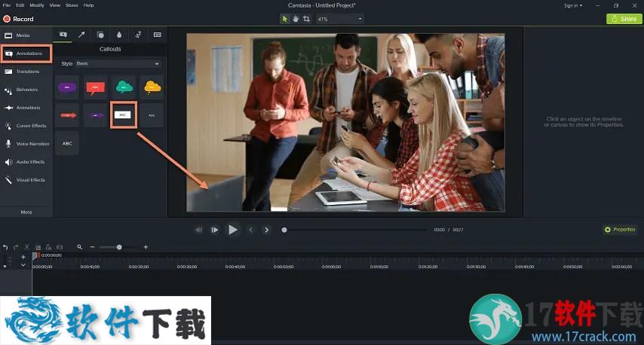The width and height of the screenshot is (644, 345).
Task: Choose the white rectangle text callout
Action: click(123, 114)
